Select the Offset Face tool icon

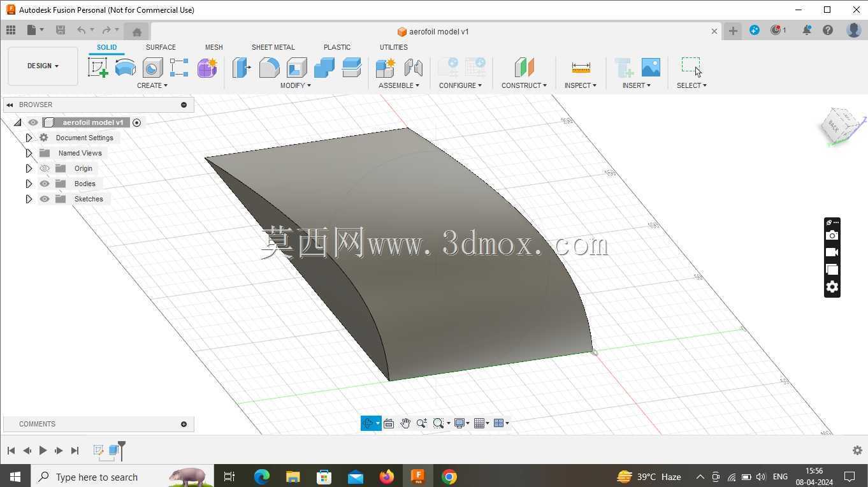point(352,68)
